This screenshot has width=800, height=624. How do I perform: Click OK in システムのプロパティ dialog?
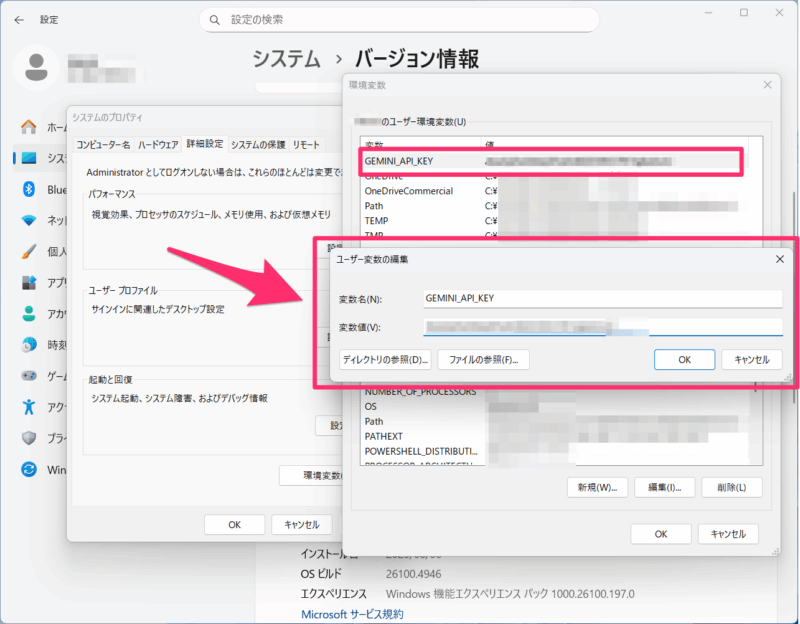pos(235,525)
